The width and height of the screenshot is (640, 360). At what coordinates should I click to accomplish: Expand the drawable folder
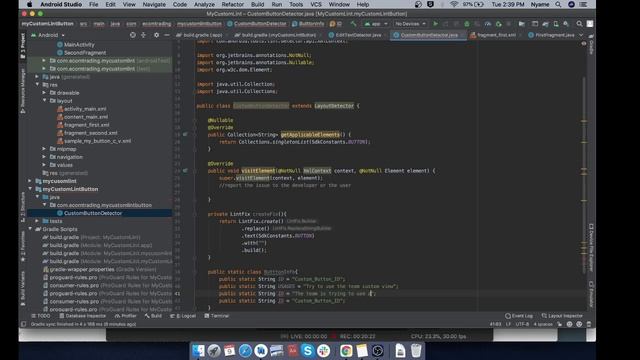44,93
